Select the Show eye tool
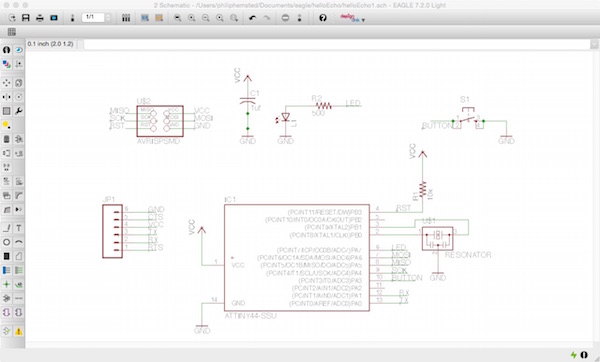 click(x=18, y=50)
